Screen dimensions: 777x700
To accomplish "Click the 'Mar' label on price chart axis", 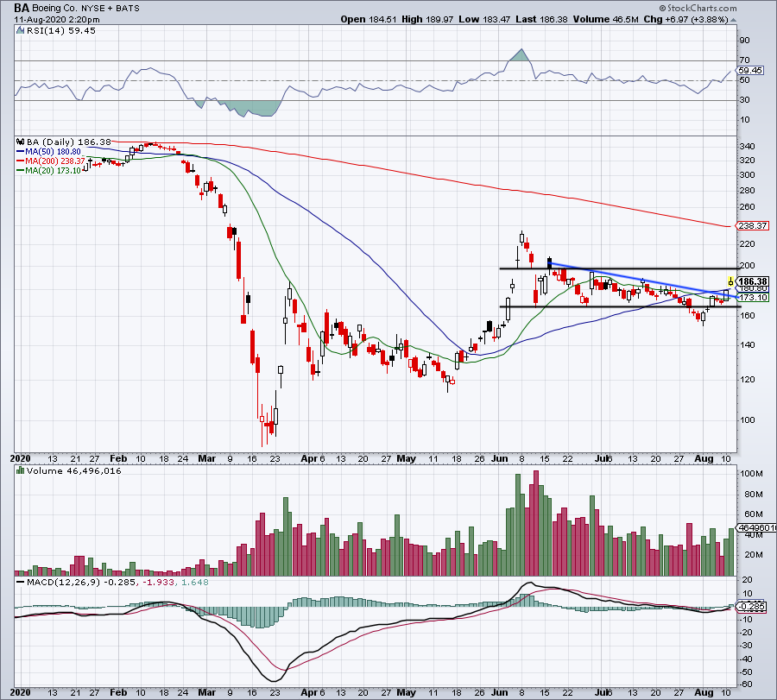I will click(206, 458).
